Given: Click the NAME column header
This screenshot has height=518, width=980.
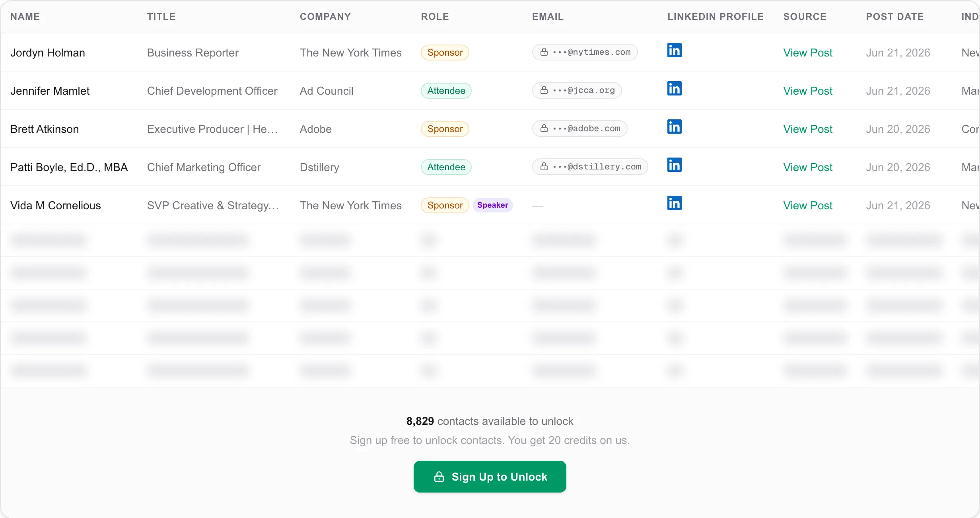Looking at the screenshot, I should click(x=25, y=17).
